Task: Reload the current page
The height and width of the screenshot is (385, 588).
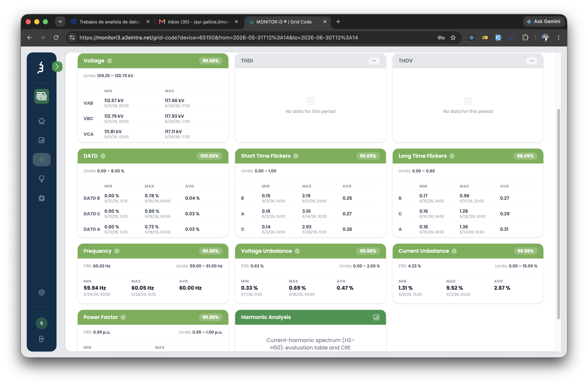Action: 56,38
